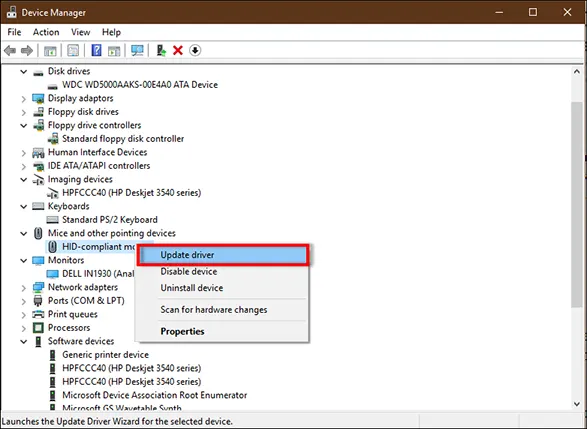587x429 pixels.
Task: Select the DELL IN1930 monitor entry
Action: click(98, 274)
